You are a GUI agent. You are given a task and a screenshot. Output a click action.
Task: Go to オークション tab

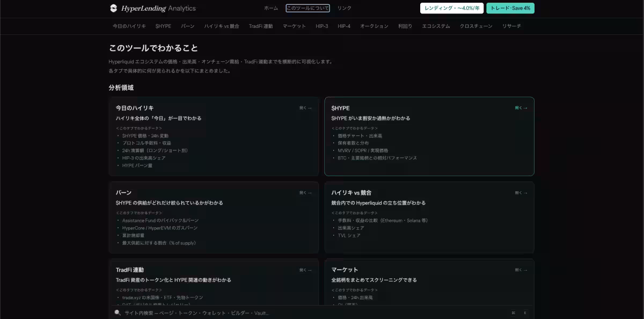[x=374, y=26]
